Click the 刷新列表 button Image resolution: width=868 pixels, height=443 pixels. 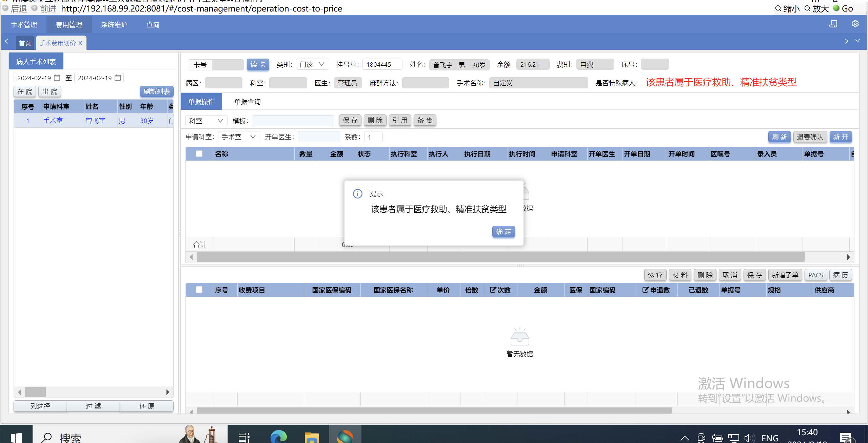point(156,91)
